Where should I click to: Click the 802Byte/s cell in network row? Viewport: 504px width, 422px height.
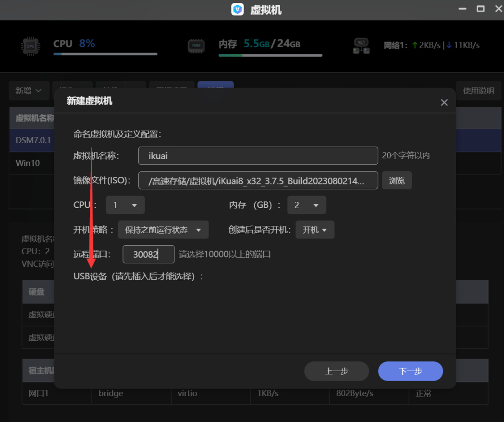coord(369,393)
